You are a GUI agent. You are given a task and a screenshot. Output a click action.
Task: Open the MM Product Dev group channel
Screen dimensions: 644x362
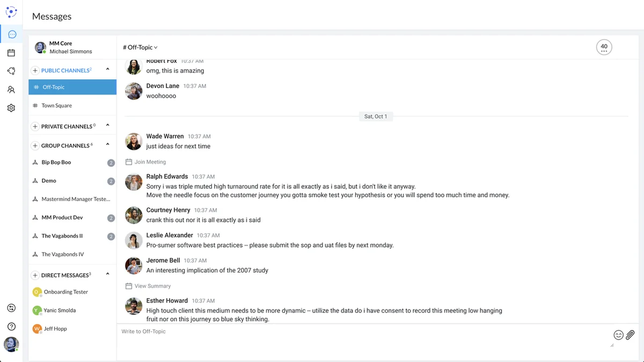click(x=62, y=218)
